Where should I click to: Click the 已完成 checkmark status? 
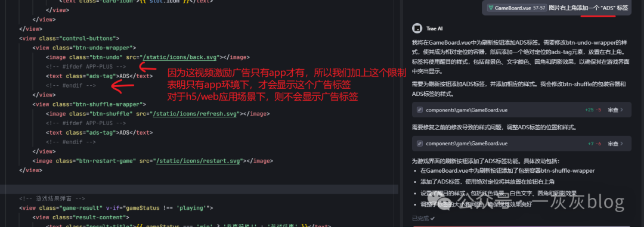[x=423, y=218]
